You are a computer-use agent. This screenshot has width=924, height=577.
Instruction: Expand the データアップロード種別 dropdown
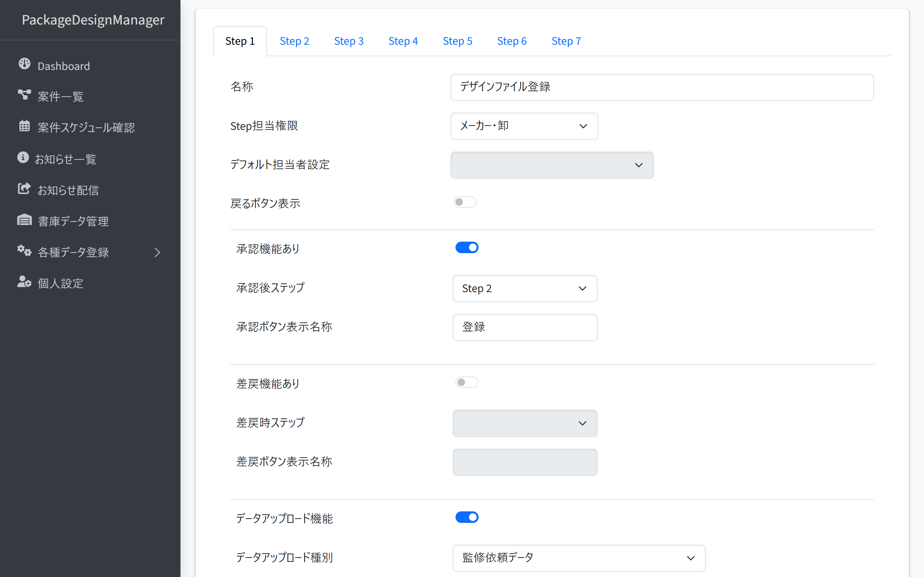click(579, 558)
